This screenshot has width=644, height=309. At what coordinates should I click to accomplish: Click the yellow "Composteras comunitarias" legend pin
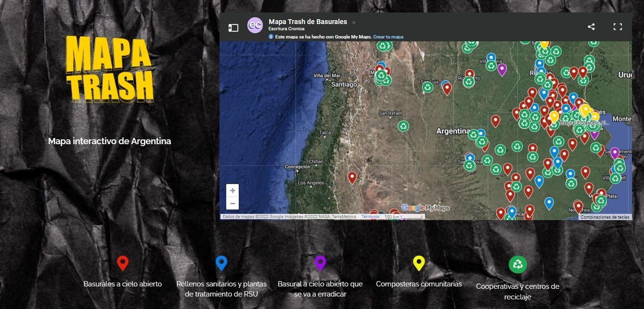(x=419, y=263)
